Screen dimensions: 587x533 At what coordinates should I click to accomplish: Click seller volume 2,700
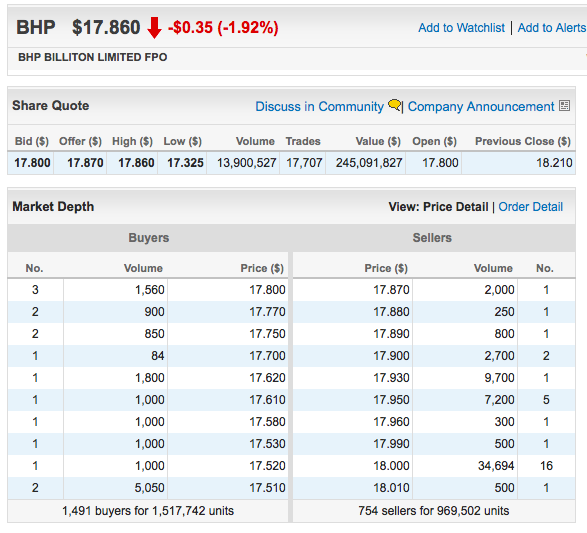pos(499,356)
